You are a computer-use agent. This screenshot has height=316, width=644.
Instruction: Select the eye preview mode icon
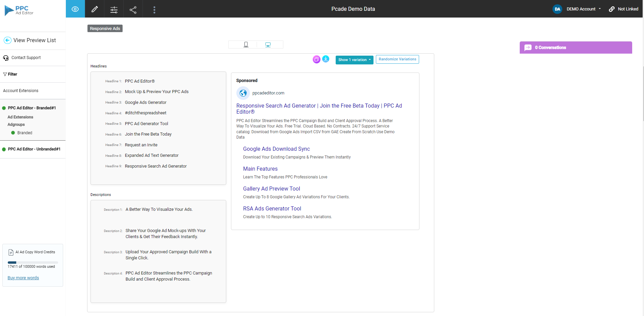tap(75, 9)
